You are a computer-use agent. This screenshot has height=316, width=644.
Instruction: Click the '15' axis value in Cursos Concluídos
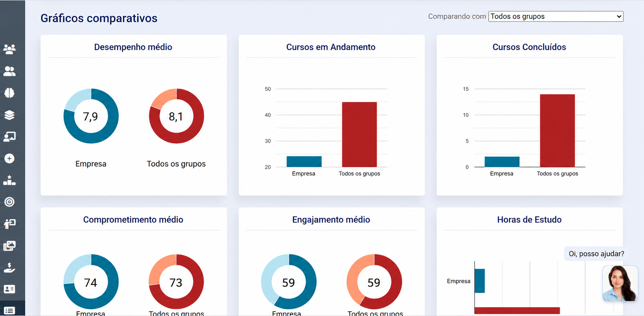[x=466, y=89]
